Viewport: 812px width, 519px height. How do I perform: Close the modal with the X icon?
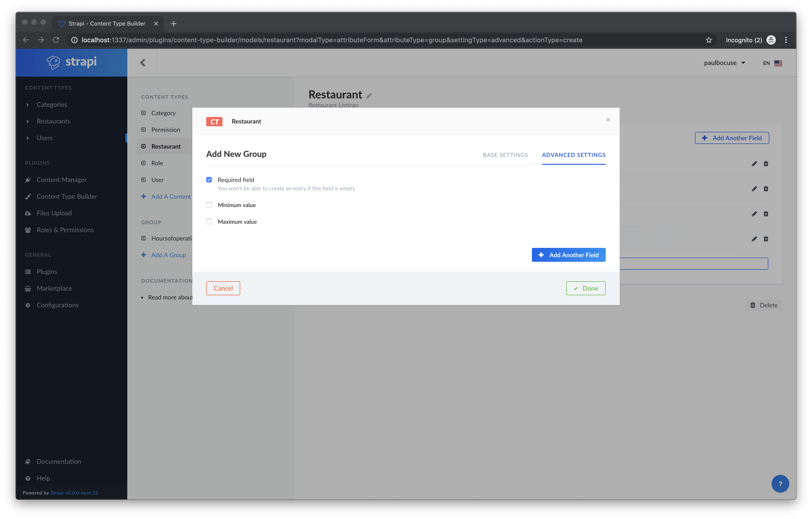click(608, 120)
